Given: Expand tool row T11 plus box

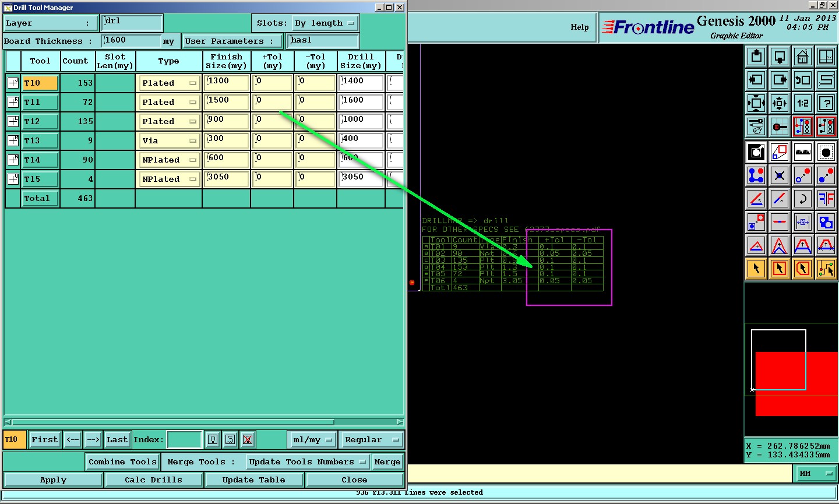Looking at the screenshot, I should (13, 102).
